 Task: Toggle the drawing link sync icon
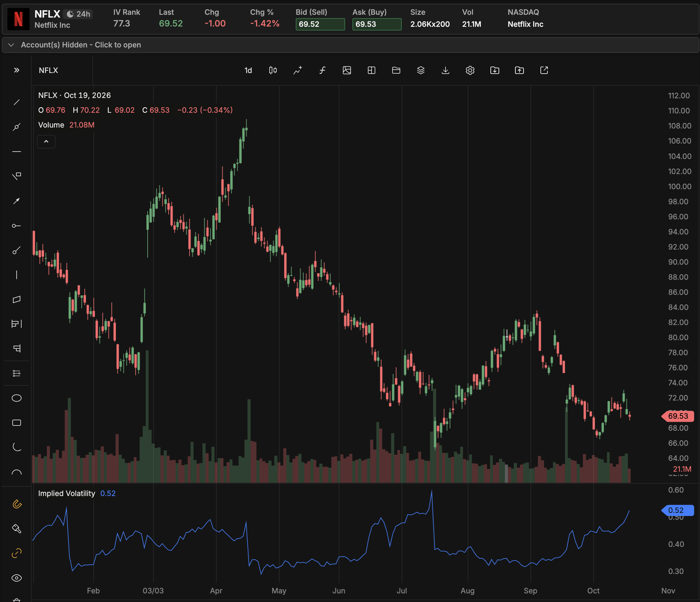coord(17,553)
